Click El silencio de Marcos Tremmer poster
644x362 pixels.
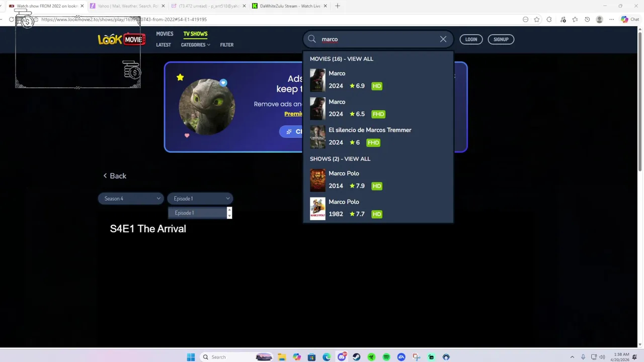click(x=317, y=136)
